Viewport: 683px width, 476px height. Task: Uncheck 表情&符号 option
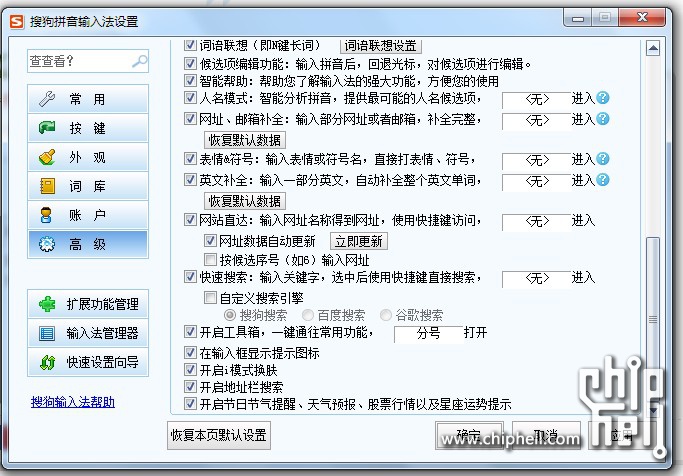tap(190, 159)
